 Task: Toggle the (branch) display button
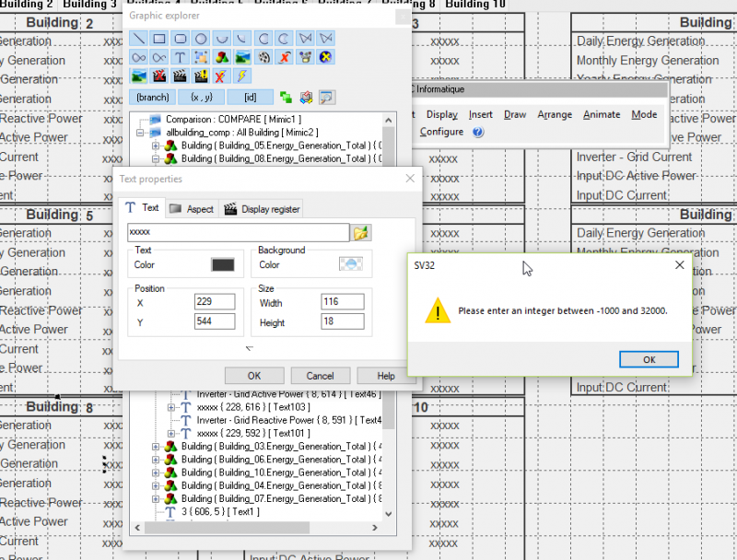coord(152,98)
